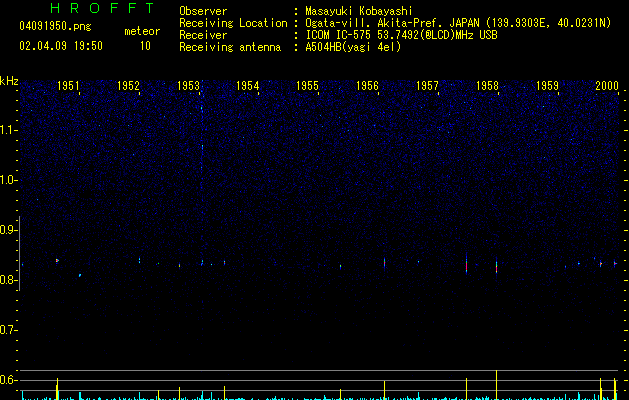Click the 0.6 frequency axis label
This screenshot has height=400, width=629.
coord(8,380)
